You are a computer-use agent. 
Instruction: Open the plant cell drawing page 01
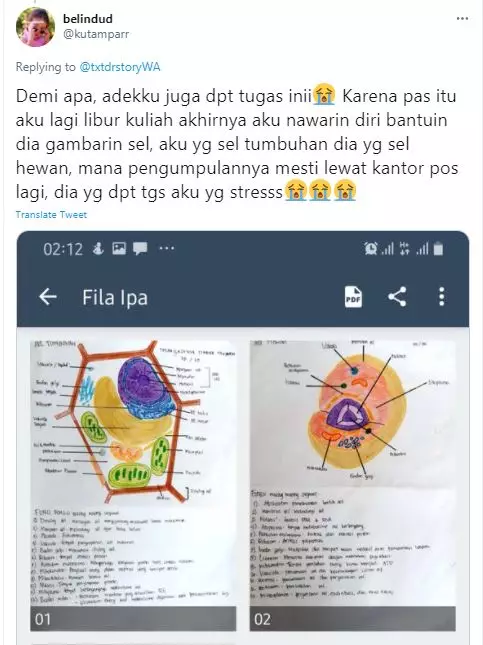click(133, 485)
